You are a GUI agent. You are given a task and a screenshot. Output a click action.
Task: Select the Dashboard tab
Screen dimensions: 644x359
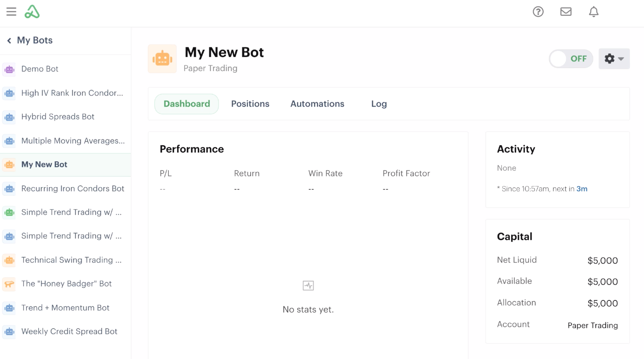[186, 104]
